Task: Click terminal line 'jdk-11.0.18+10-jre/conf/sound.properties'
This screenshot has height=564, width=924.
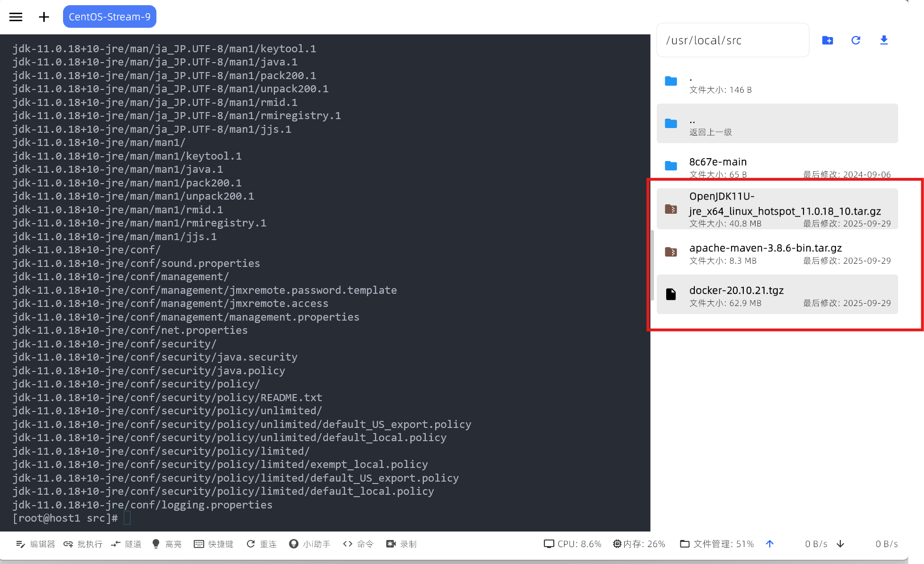Action: 136,264
